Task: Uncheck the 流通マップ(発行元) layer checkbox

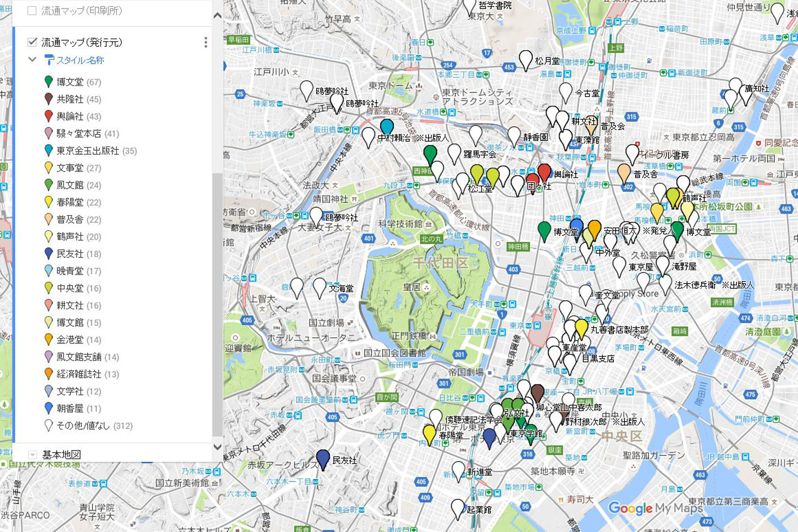Action: point(32,42)
